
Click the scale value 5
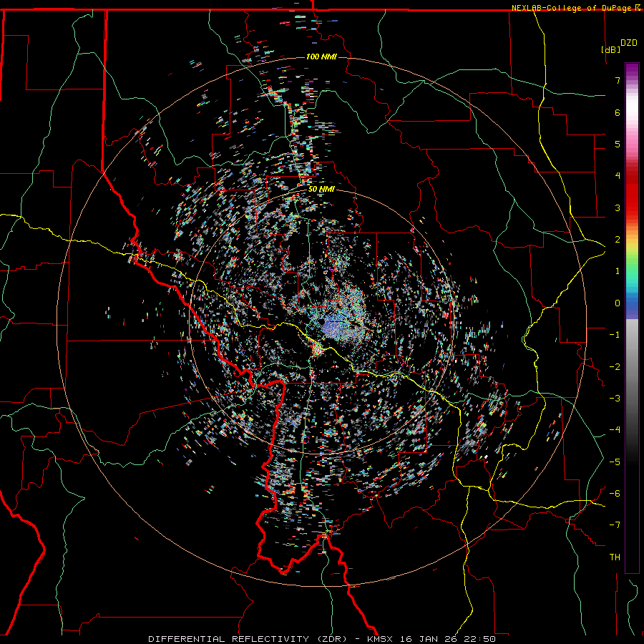618,144
